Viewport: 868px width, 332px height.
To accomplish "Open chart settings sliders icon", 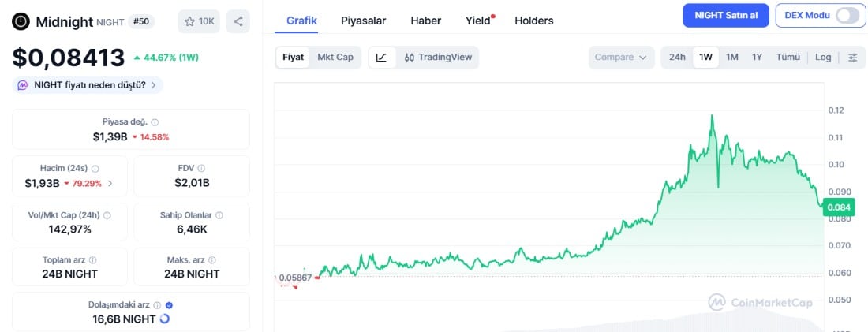I will [852, 57].
